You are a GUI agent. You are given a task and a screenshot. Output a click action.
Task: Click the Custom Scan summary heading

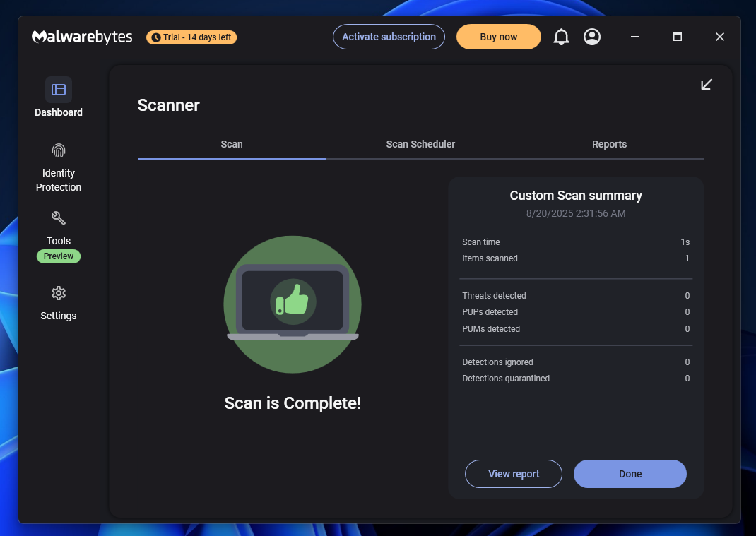[576, 195]
